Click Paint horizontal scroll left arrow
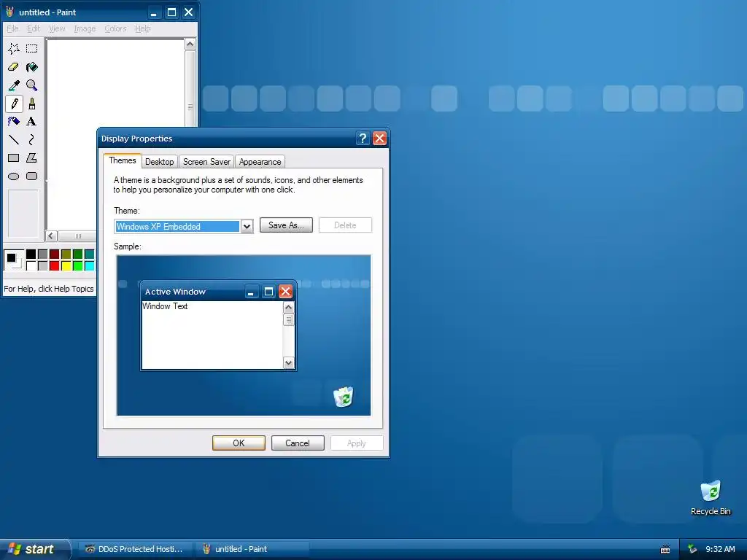747x560 pixels. click(52, 236)
